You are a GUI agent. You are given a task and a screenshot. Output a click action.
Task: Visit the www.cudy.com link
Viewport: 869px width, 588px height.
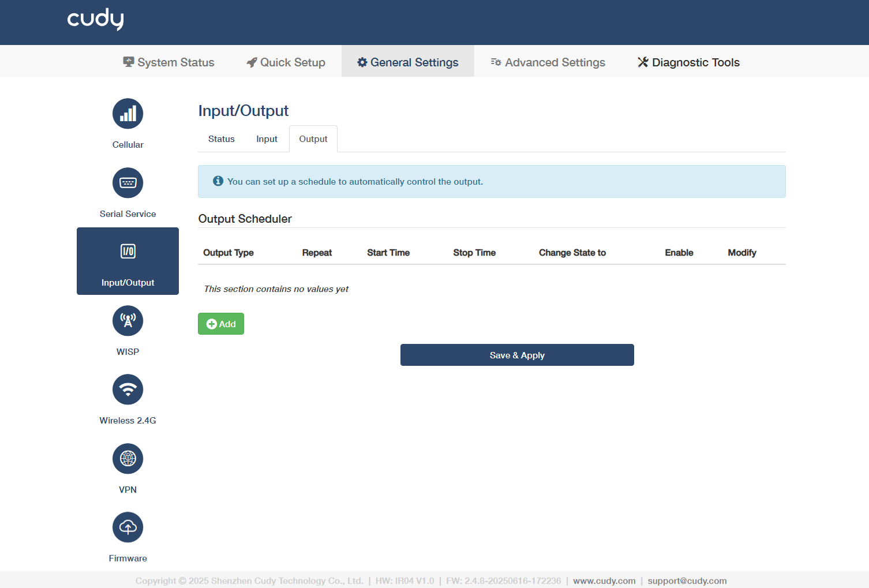604,580
